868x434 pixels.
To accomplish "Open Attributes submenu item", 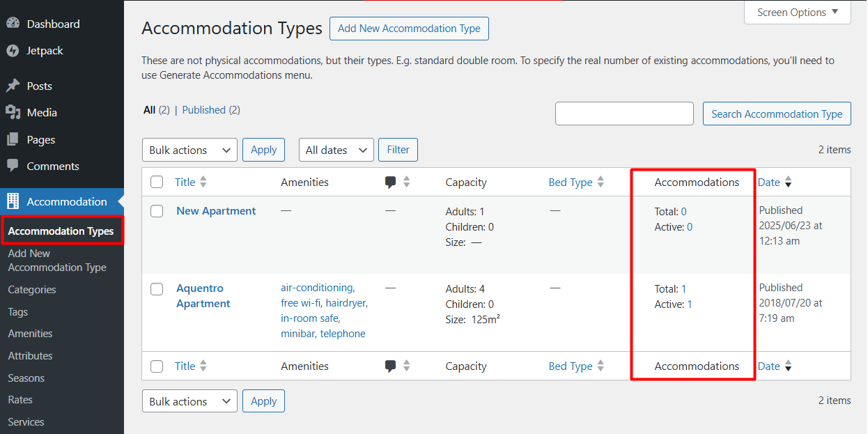I will (31, 355).
